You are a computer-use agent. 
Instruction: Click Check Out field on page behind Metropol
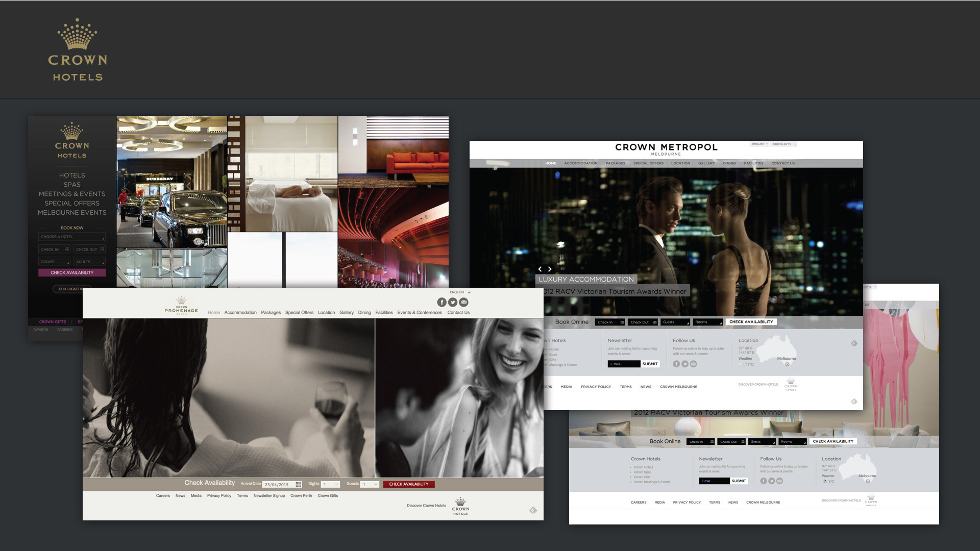click(731, 442)
